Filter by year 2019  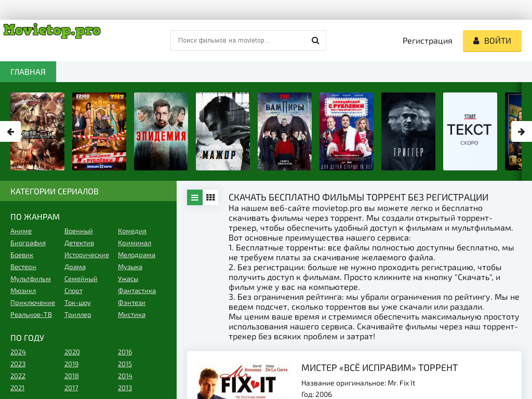(71, 364)
